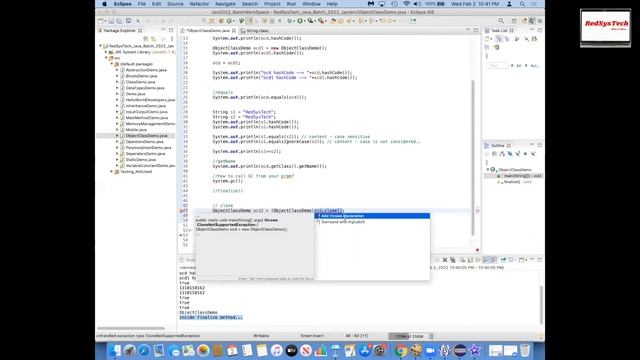Open the Debug toolbar button

point(290,21)
